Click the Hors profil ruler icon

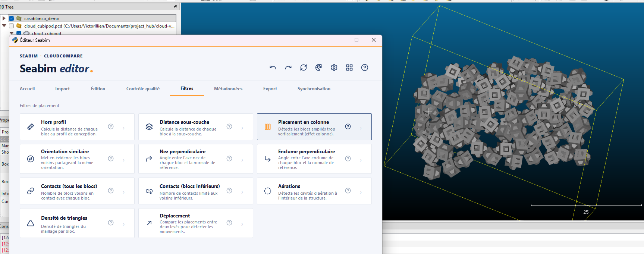click(x=31, y=127)
